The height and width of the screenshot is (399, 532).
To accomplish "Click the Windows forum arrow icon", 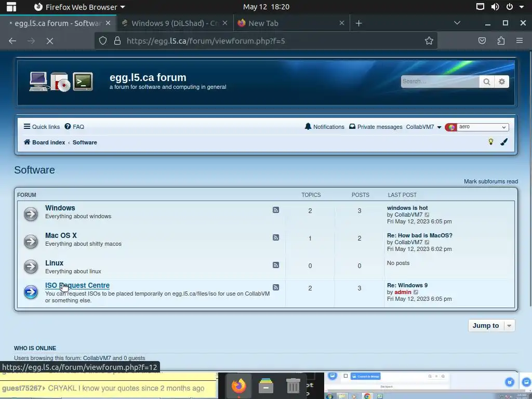I will click(31, 214).
